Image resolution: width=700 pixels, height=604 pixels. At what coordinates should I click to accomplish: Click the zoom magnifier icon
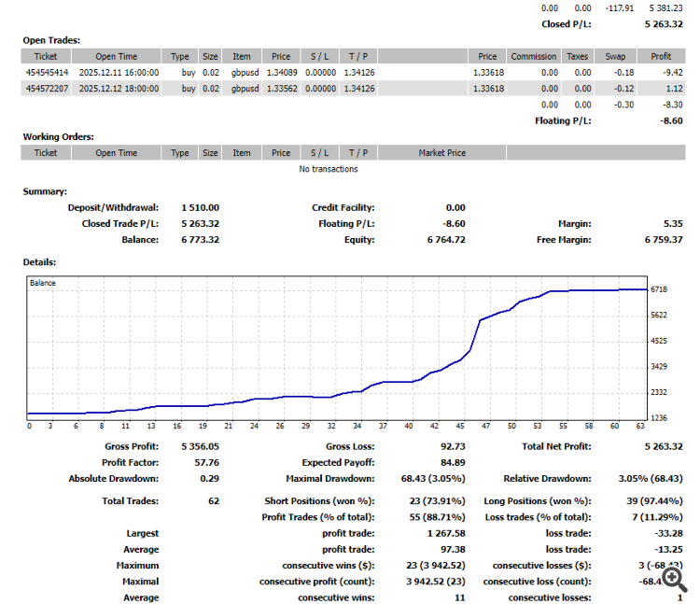(675, 579)
